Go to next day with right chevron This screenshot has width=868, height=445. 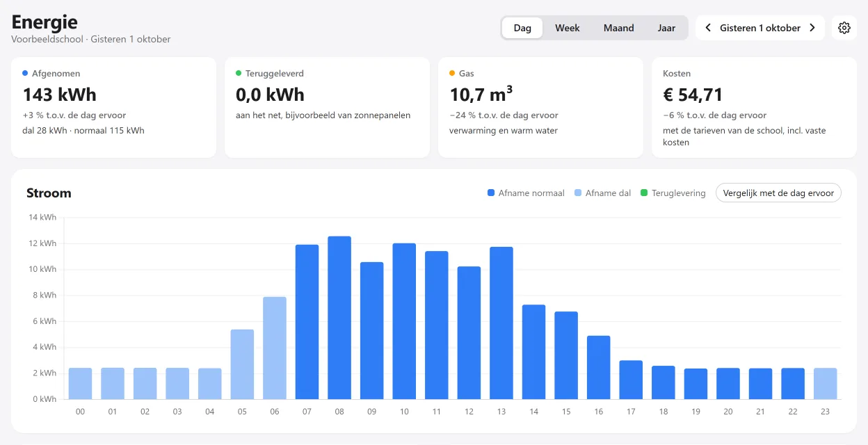(812, 28)
